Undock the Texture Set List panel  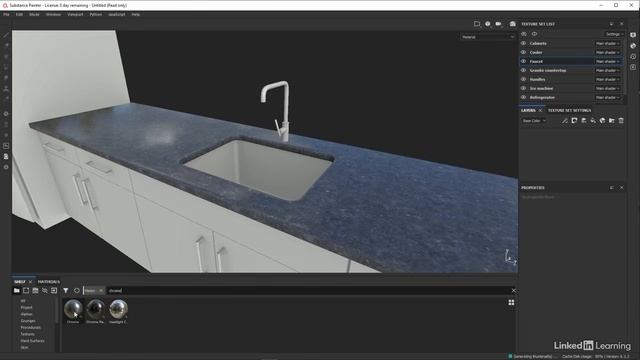611,24
